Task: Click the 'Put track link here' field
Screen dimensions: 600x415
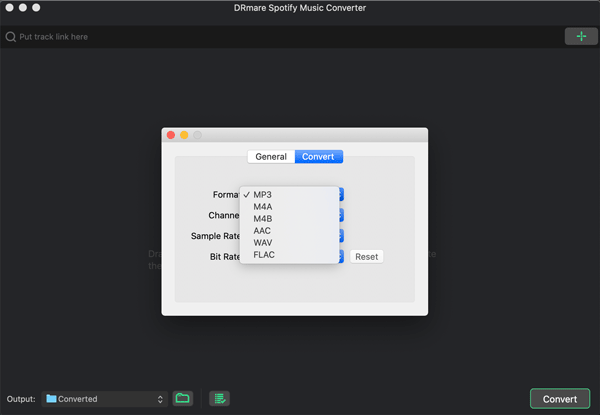Action: pos(283,37)
